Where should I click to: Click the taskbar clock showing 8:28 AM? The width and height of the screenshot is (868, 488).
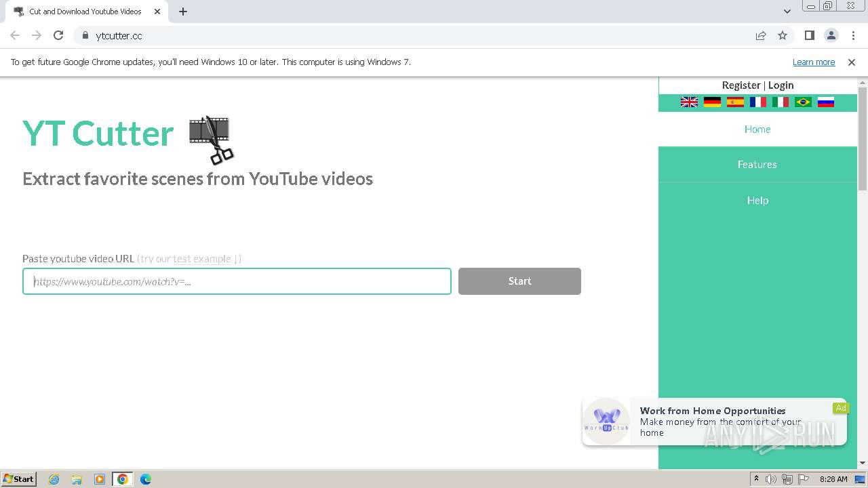pyautogui.click(x=833, y=479)
